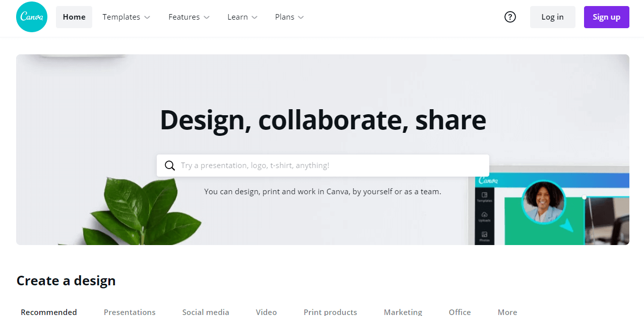The image size is (644, 316).
Task: Open the Social media tab
Action: tap(206, 312)
